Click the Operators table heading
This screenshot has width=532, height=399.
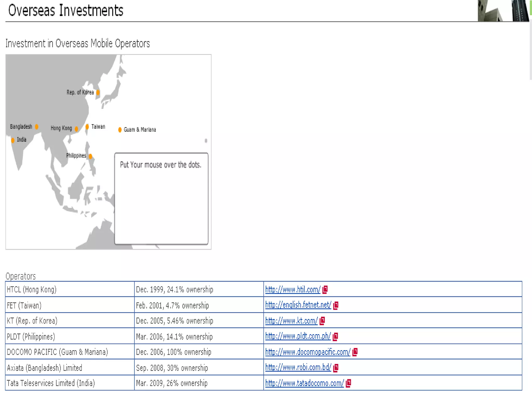[21, 276]
